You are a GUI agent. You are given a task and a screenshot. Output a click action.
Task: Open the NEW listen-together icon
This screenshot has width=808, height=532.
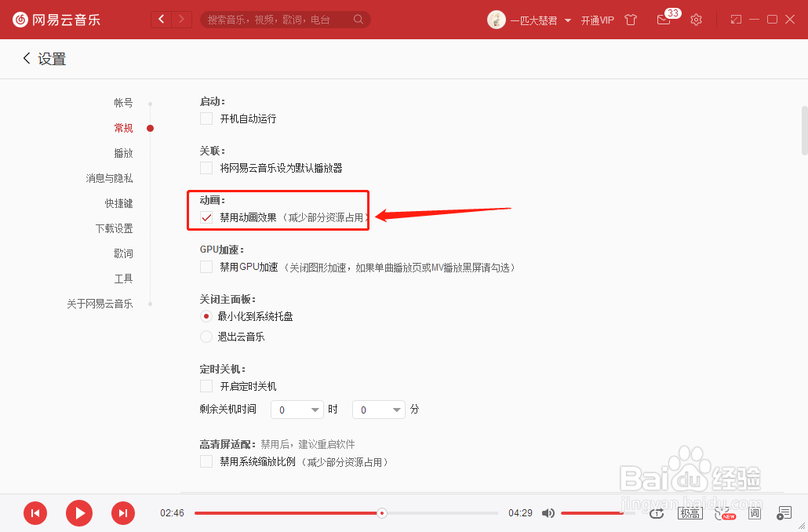pyautogui.click(x=724, y=513)
